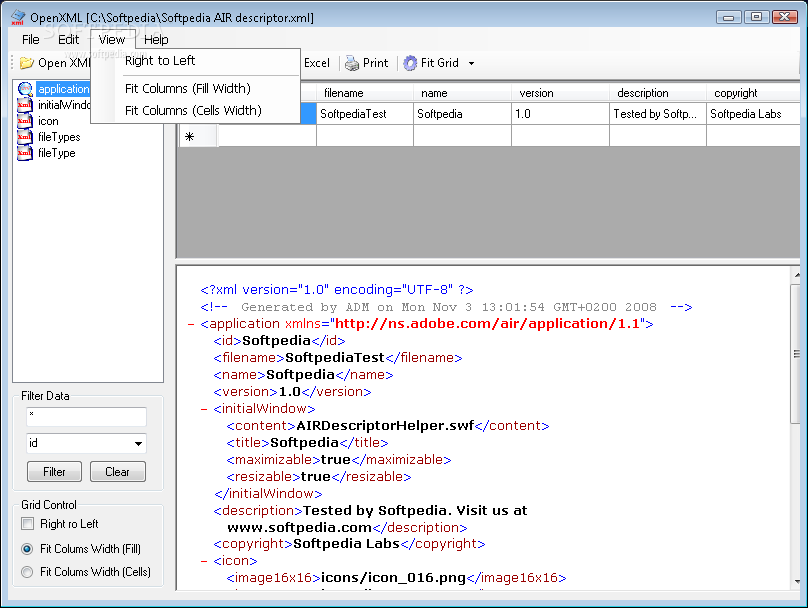The height and width of the screenshot is (608, 808).
Task: Collapse the initialWindow XML node
Action: click(204, 409)
